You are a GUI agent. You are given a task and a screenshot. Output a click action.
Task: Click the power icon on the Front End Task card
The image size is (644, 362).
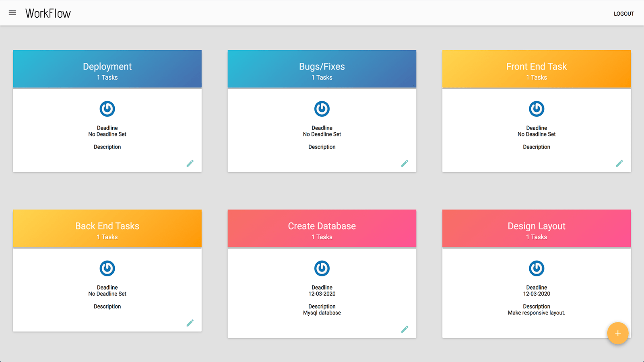(537, 109)
